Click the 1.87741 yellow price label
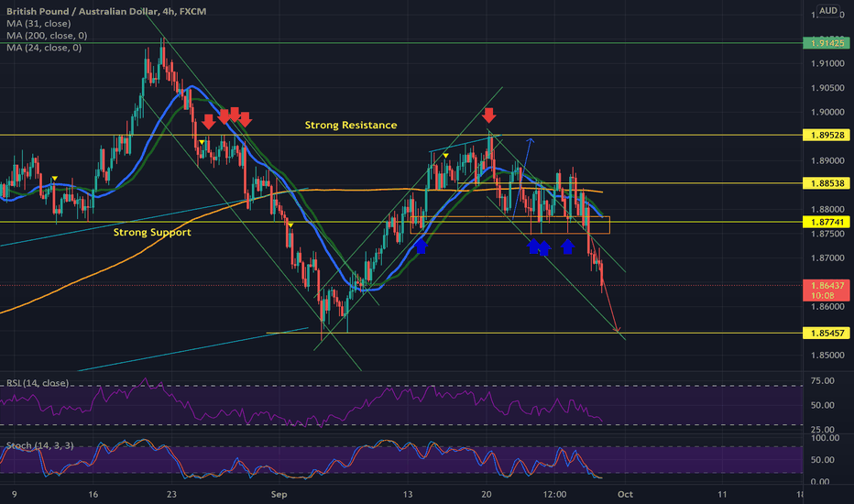Viewport: 854px width, 504px height. 827,222
